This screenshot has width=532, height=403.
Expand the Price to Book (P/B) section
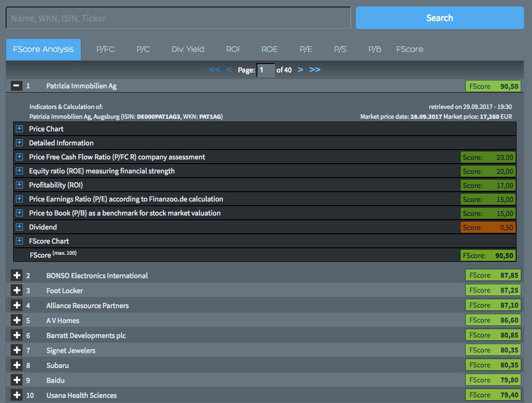coord(19,213)
